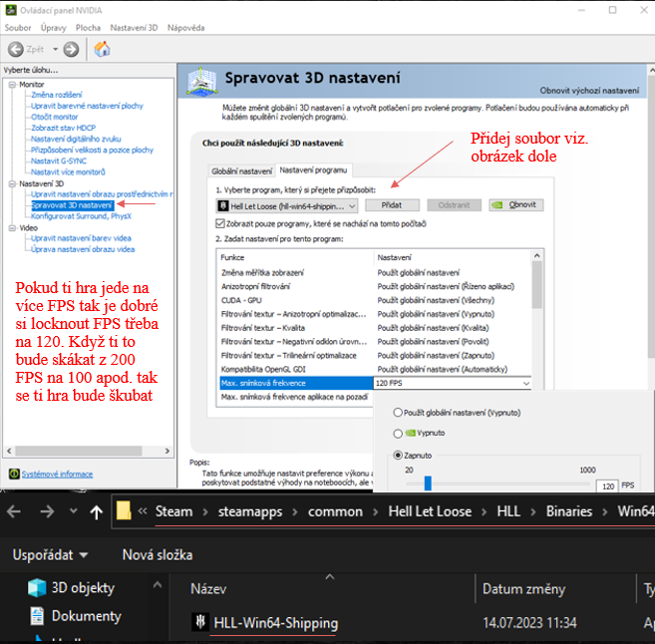The height and width of the screenshot is (644, 655).
Task: Open the Plocha menu
Action: [x=88, y=28]
